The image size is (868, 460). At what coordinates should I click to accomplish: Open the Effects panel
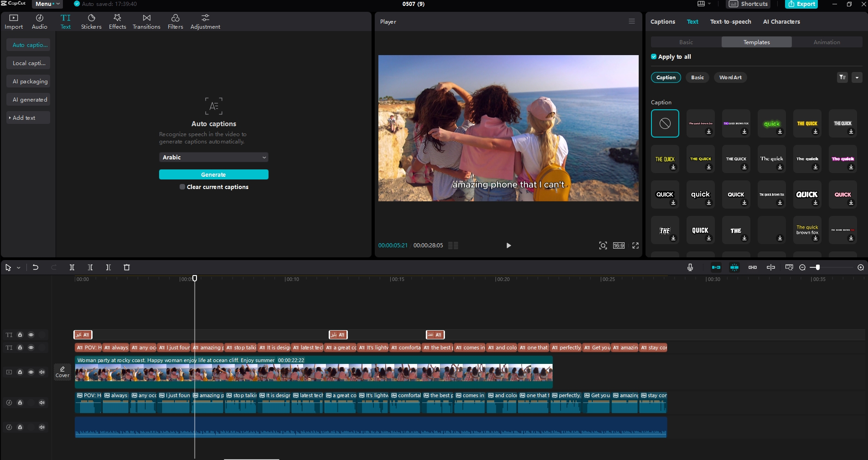[x=117, y=21]
